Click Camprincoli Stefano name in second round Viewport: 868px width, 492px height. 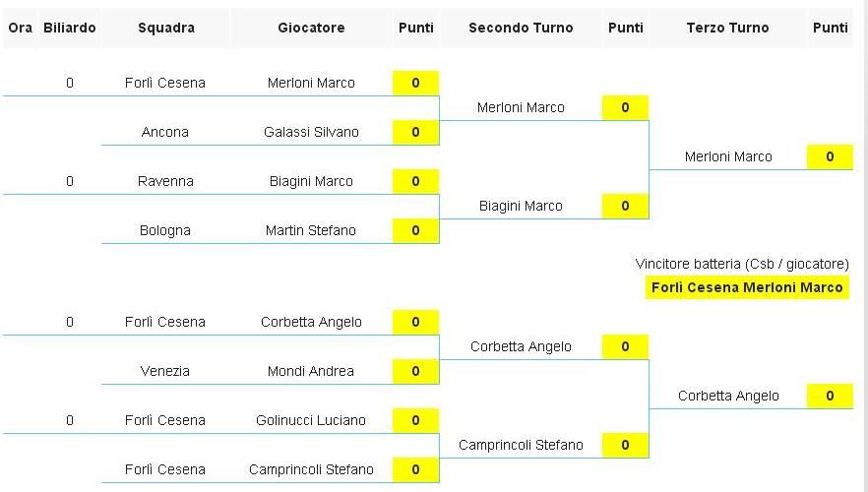click(x=521, y=445)
